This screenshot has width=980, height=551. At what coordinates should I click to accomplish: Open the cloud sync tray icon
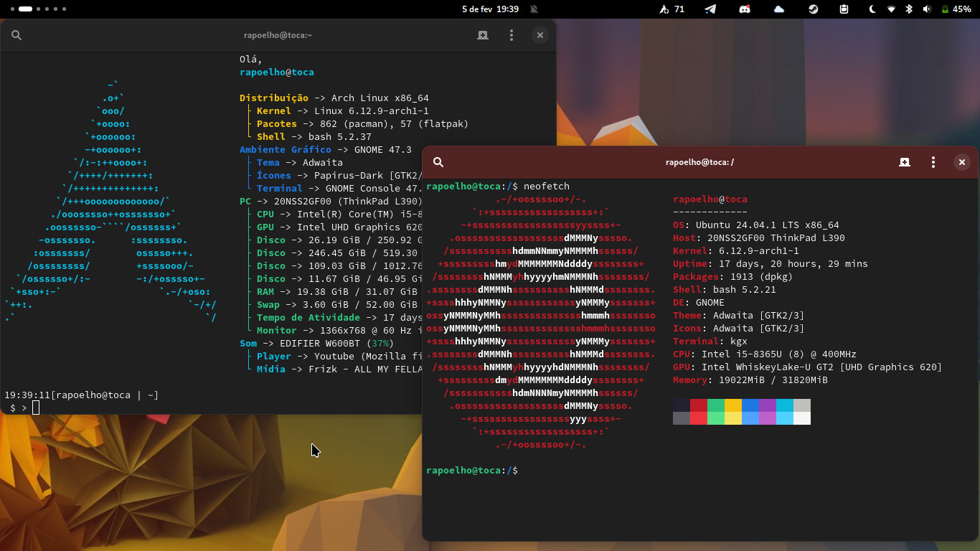779,9
